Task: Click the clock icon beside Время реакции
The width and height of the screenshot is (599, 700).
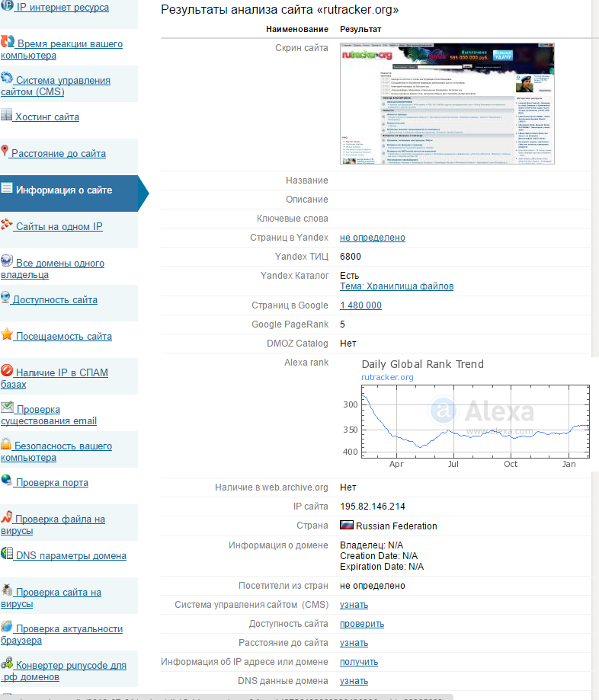Action: [8, 42]
